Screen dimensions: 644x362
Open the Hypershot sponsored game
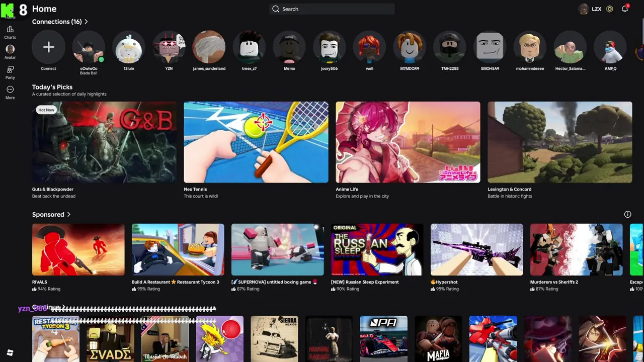tap(477, 250)
